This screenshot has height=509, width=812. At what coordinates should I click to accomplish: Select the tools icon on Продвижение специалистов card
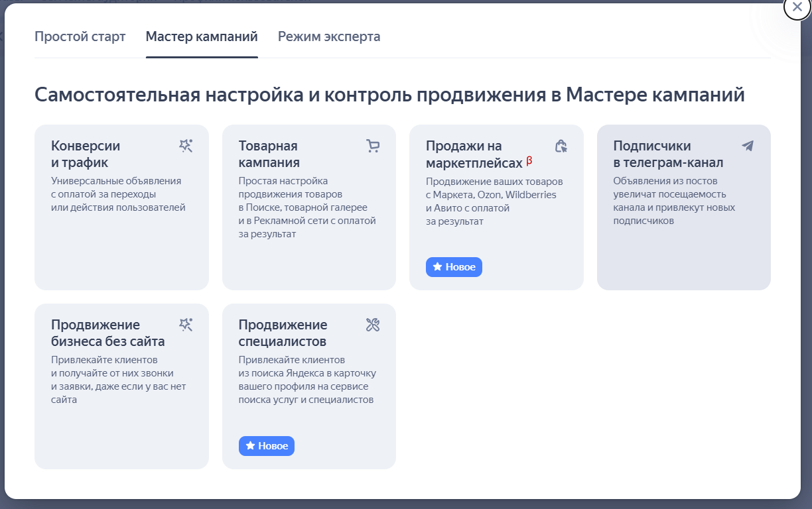(373, 325)
